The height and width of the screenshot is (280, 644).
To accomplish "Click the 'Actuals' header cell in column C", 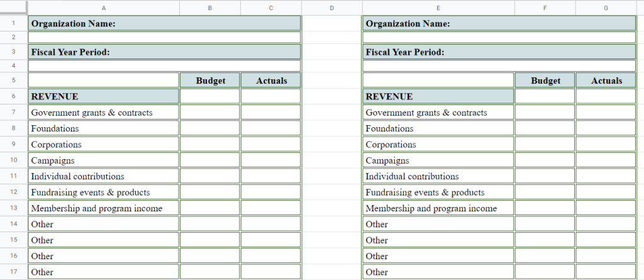I will (x=271, y=80).
